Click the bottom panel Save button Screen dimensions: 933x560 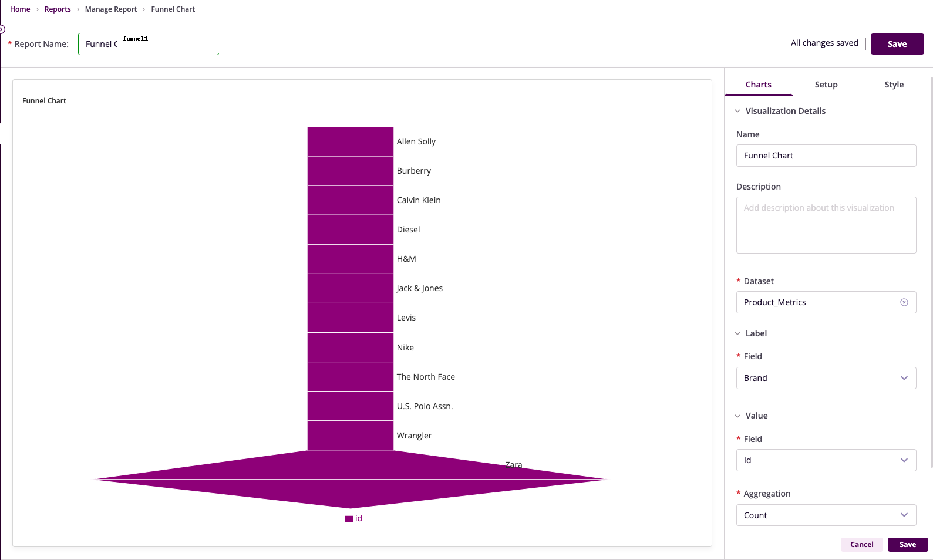pos(907,545)
